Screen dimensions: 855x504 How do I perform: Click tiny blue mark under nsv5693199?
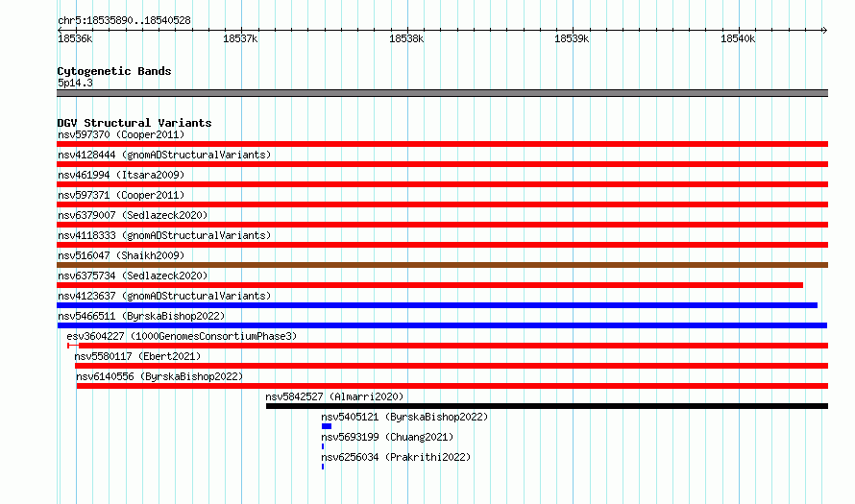[323, 446]
